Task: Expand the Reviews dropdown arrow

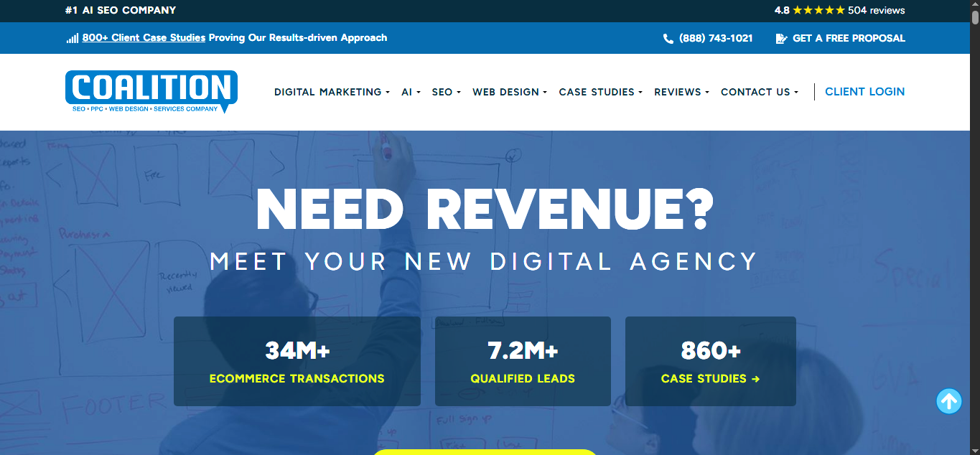Action: pos(706,93)
